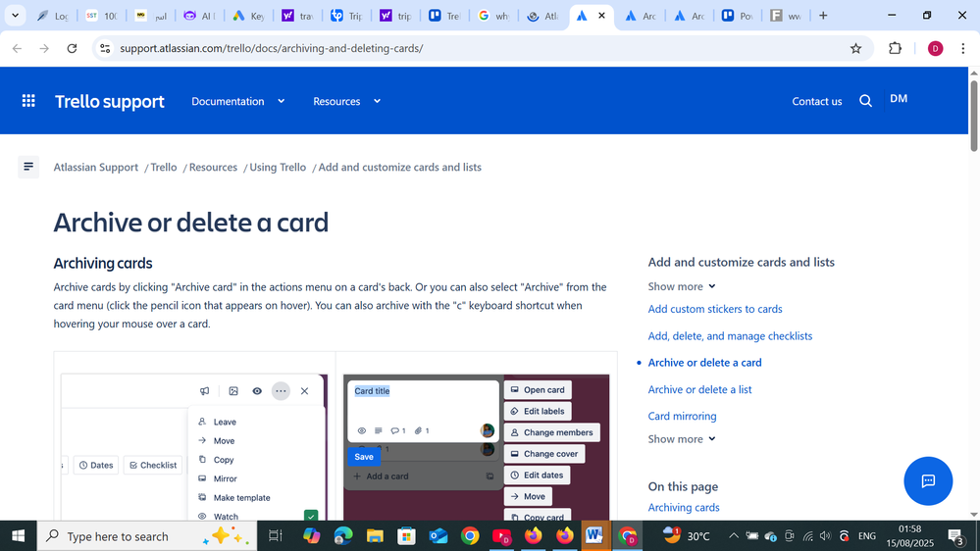Open the Trello support home link
The height and width of the screenshot is (551, 980).
coord(109,101)
